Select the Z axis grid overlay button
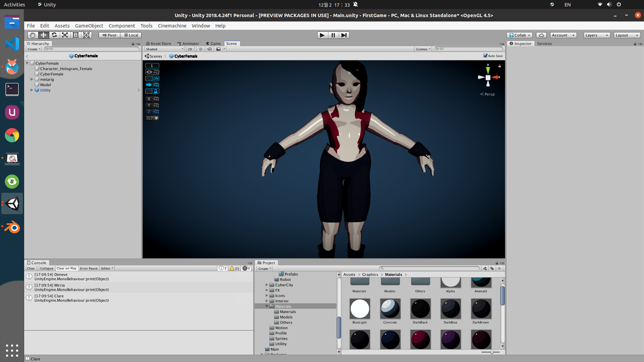The width and height of the screenshot is (644, 362). [152, 112]
